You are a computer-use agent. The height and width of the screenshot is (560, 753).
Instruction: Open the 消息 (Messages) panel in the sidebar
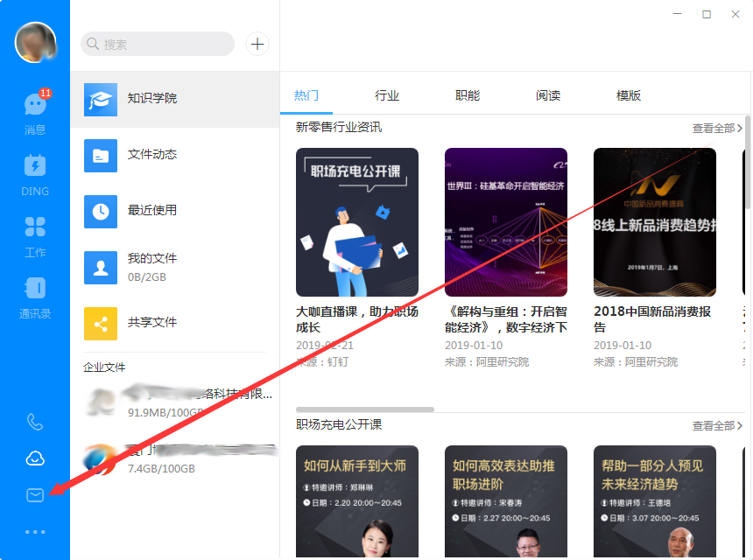tap(34, 112)
